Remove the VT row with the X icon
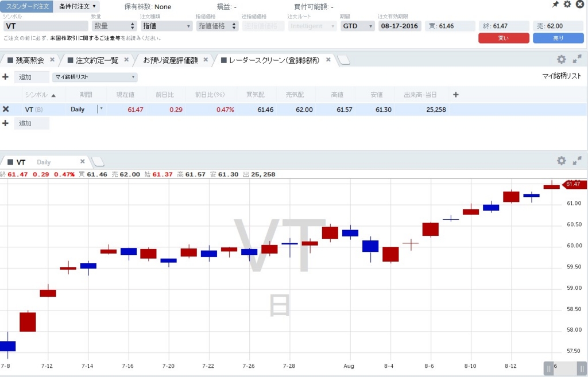The height and width of the screenshot is (377, 588). (6, 109)
